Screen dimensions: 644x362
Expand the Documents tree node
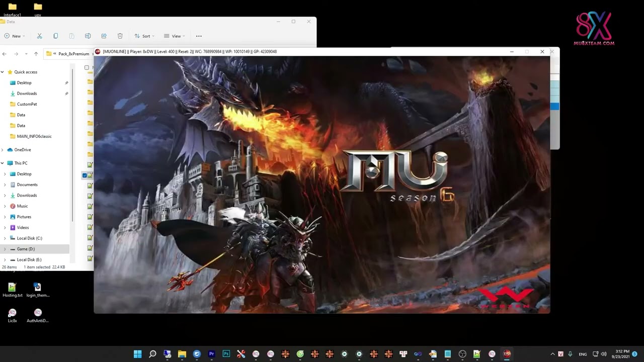pyautogui.click(x=5, y=185)
